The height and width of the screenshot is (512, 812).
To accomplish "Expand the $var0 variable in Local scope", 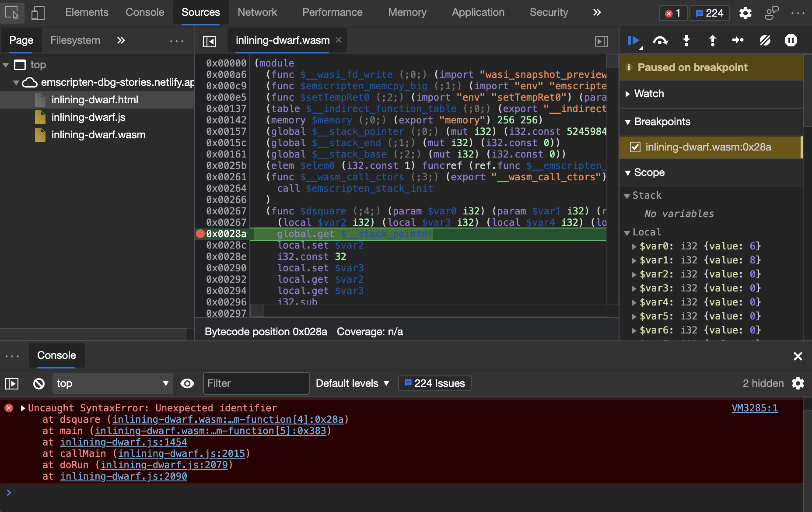I will (x=634, y=246).
